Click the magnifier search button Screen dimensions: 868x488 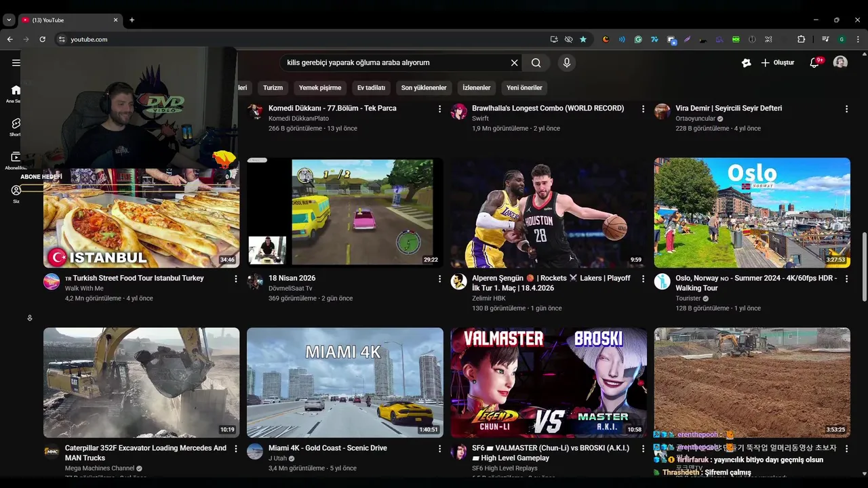pyautogui.click(x=536, y=63)
